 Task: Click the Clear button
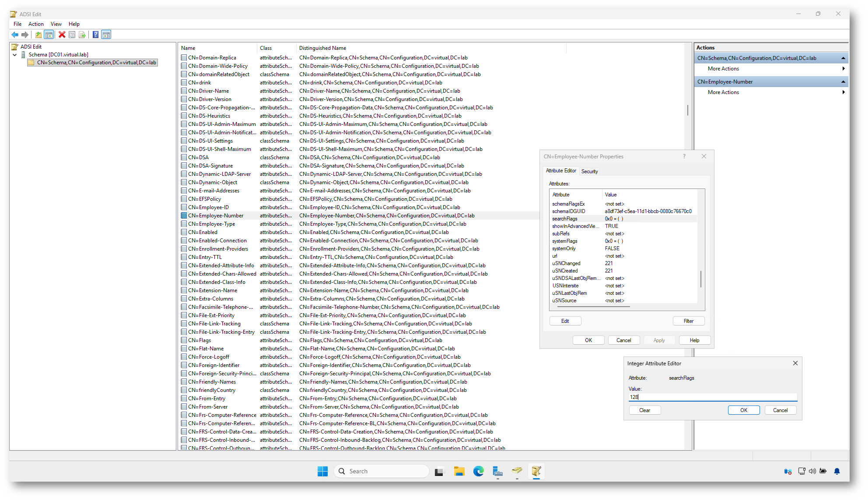(644, 410)
